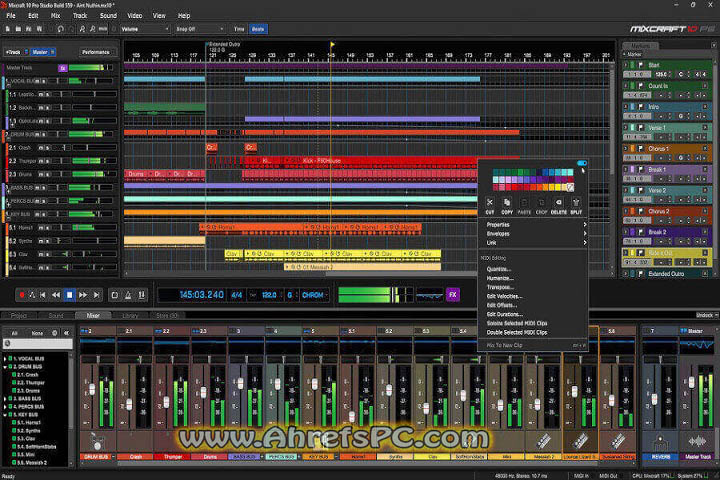Click the yellow playhead flag on the timeline
Screen dimensions: 720x480
(332, 45)
